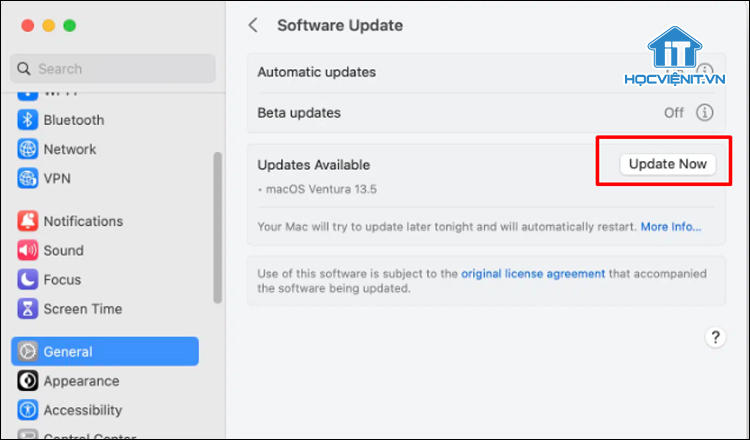The image size is (750, 440).
Task: Select the General sidebar label
Action: pos(68,352)
